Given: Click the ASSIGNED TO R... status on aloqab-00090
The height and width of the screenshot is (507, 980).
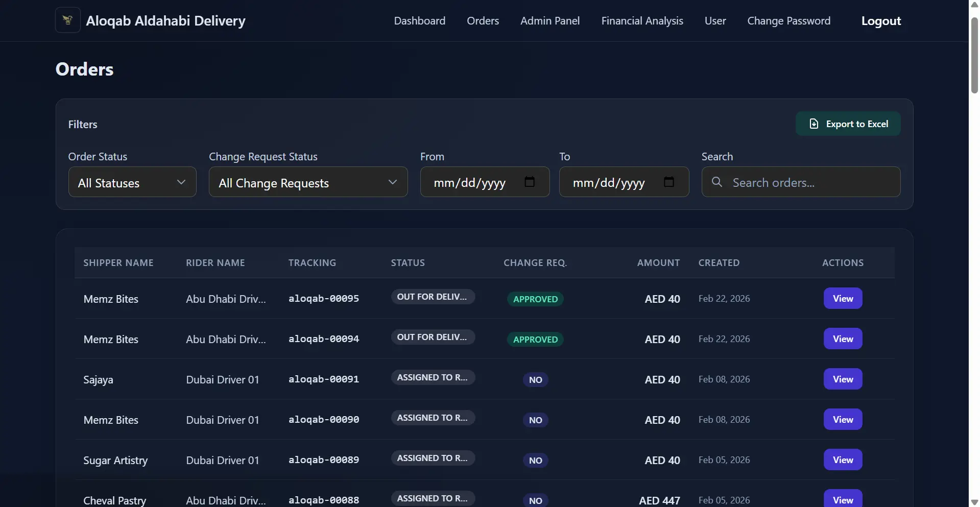Looking at the screenshot, I should pos(433,418).
